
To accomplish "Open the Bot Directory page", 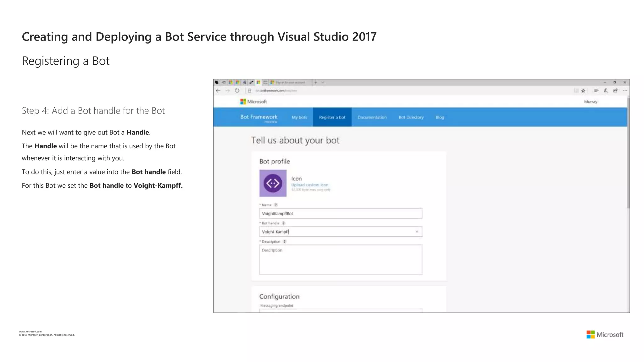I will pos(411,117).
